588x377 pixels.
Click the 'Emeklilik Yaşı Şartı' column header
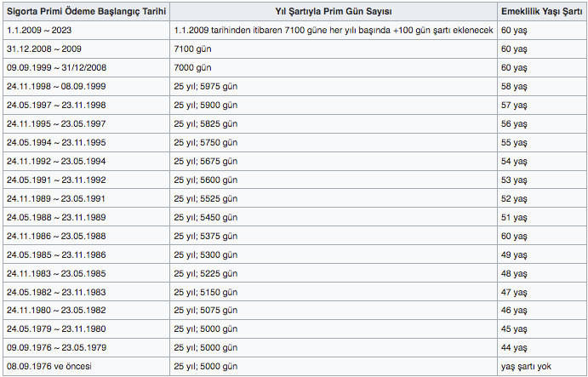click(541, 11)
